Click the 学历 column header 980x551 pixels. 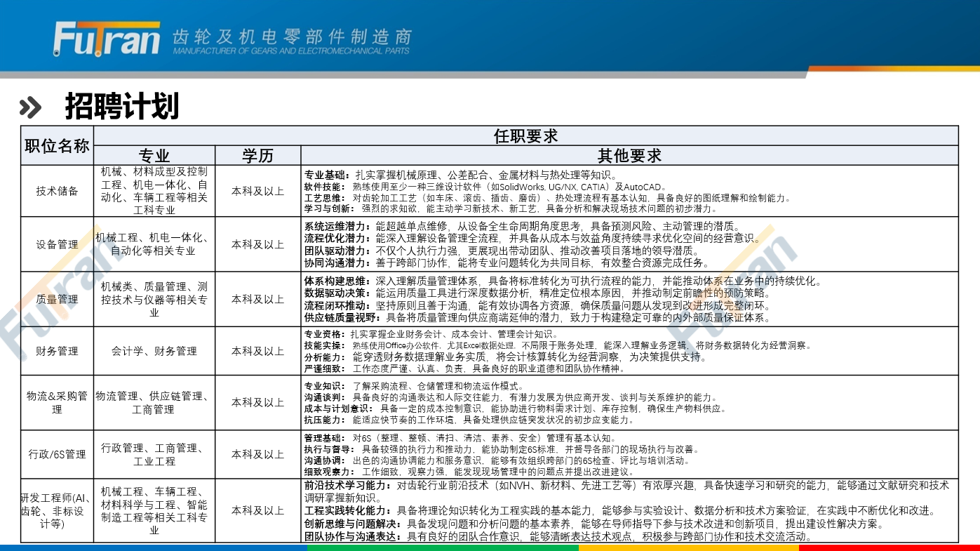tap(257, 155)
